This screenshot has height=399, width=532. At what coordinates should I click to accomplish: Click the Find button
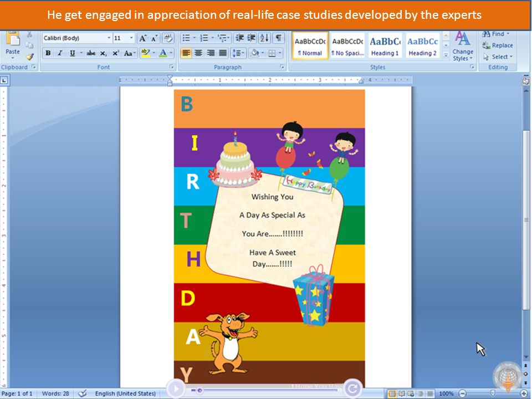coord(494,34)
